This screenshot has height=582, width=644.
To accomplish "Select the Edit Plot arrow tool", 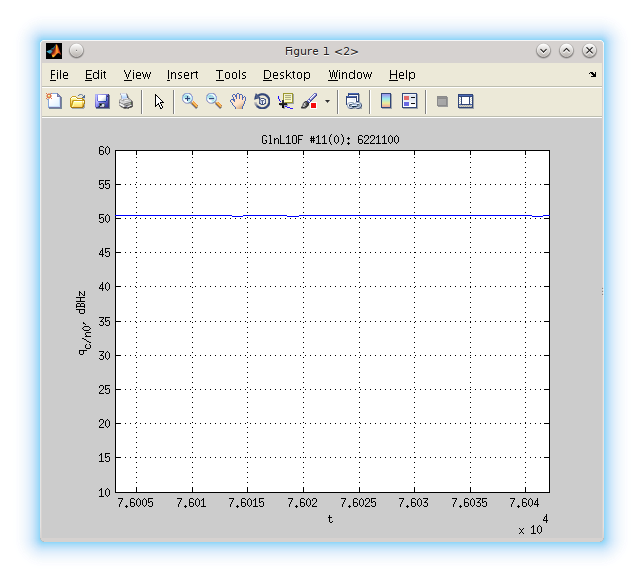I will (159, 101).
